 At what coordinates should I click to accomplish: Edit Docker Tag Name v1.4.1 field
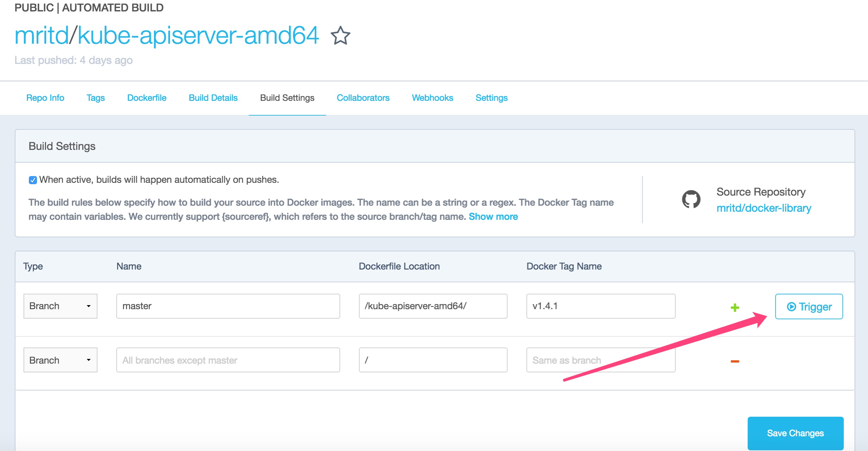(x=601, y=306)
